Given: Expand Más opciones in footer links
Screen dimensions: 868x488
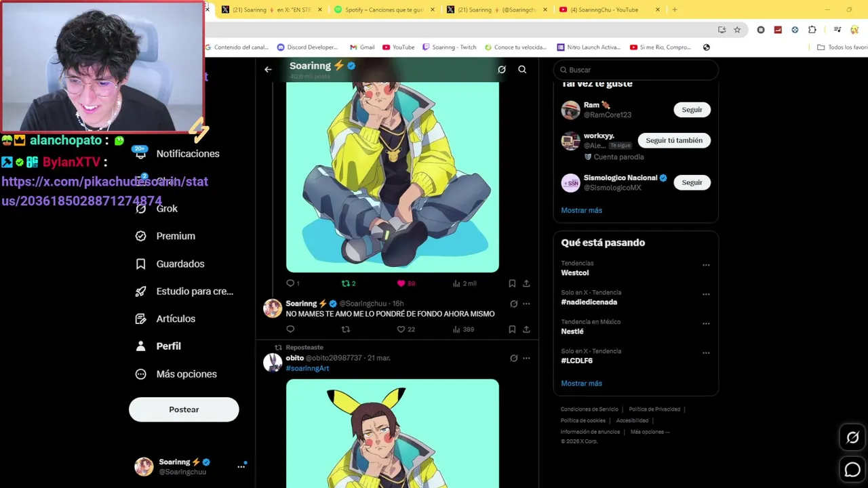Looking at the screenshot, I should [650, 432].
